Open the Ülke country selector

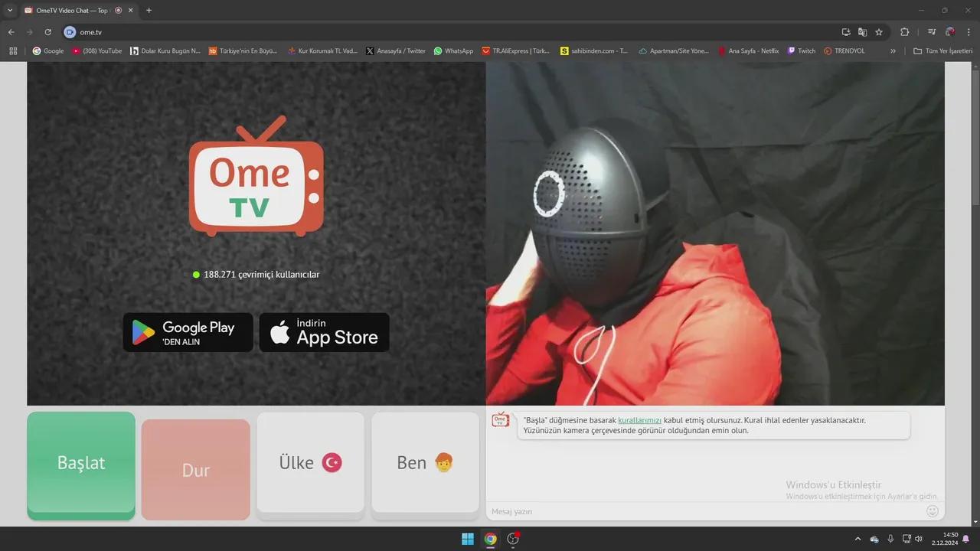311,462
